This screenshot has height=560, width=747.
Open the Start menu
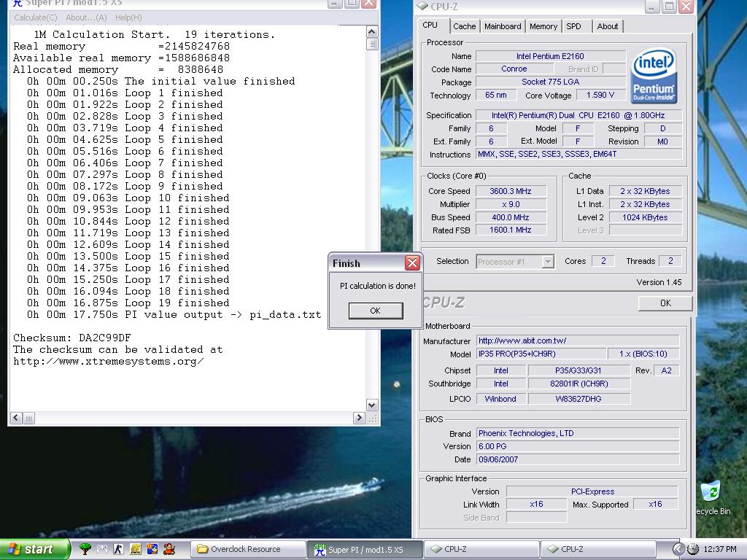(x=34, y=549)
